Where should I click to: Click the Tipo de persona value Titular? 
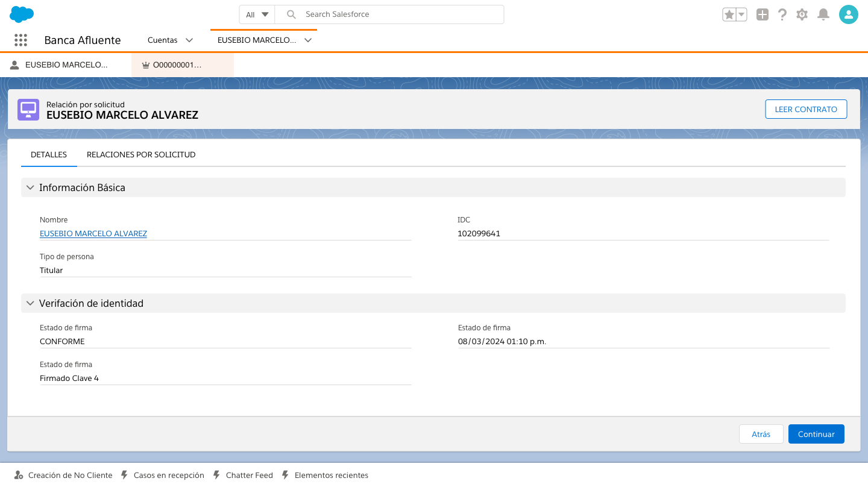[51, 270]
